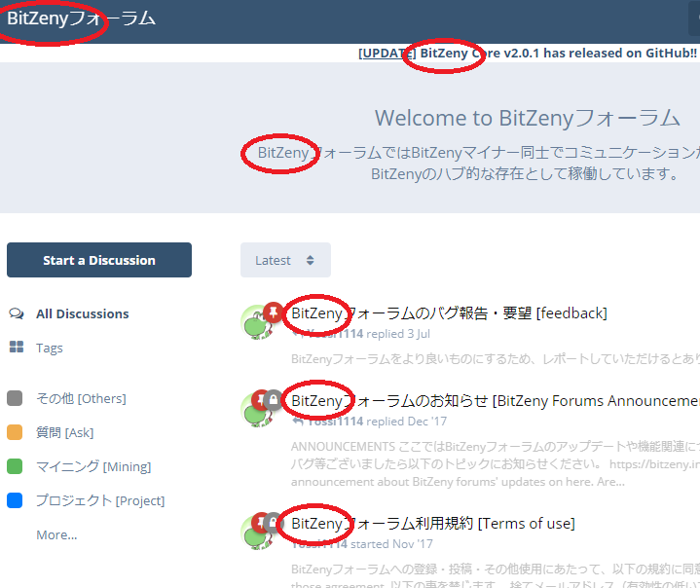Click the green Mining color swatch
700x588 pixels.
pos(15,466)
